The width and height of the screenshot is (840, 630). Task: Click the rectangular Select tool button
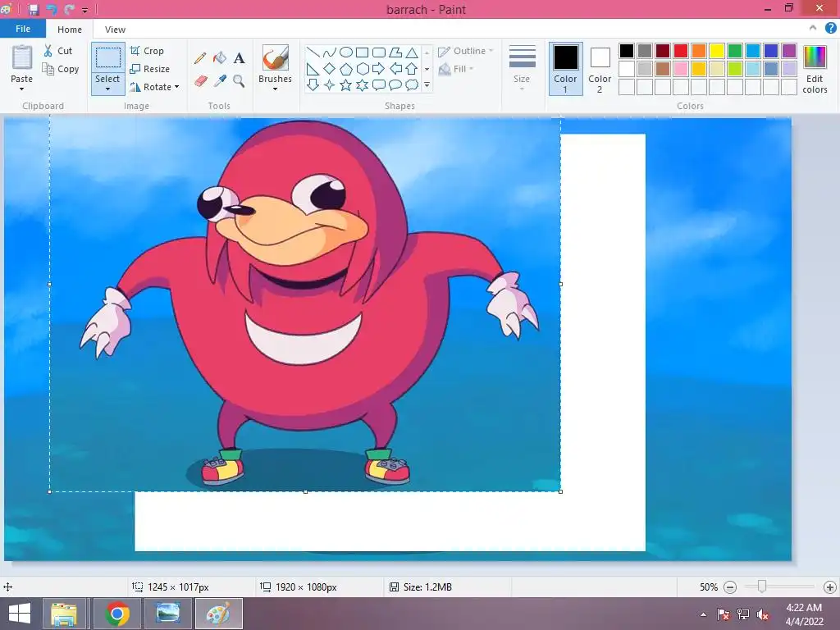pos(107,57)
